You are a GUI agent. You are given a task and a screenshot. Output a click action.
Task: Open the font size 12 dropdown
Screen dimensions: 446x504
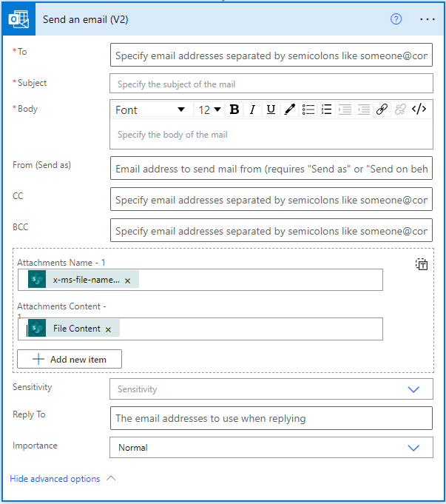[209, 110]
